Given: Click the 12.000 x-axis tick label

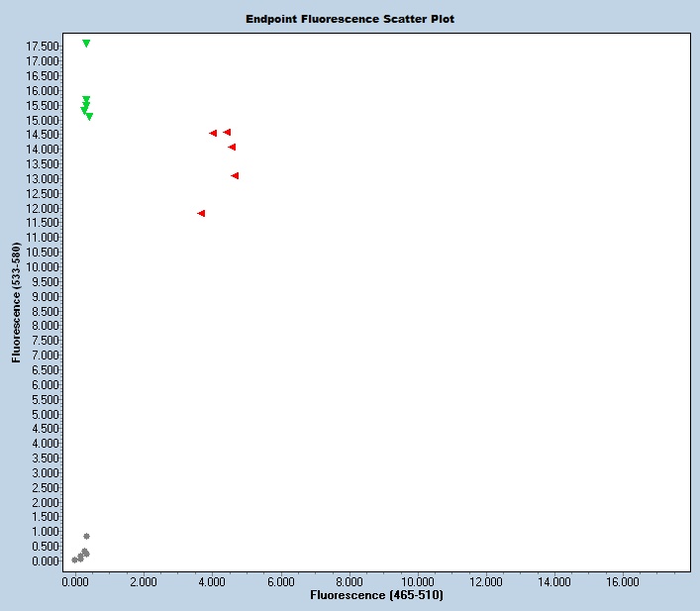Looking at the screenshot, I should [x=486, y=582].
